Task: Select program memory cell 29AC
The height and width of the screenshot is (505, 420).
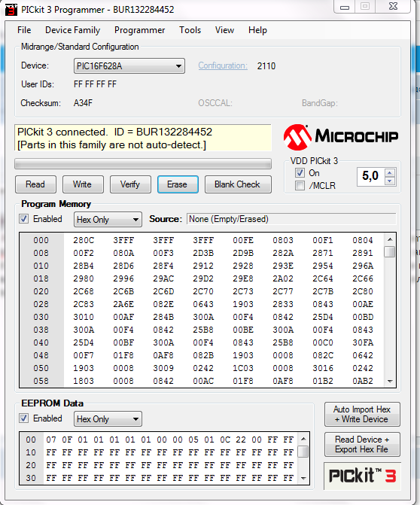Action: coord(163,278)
